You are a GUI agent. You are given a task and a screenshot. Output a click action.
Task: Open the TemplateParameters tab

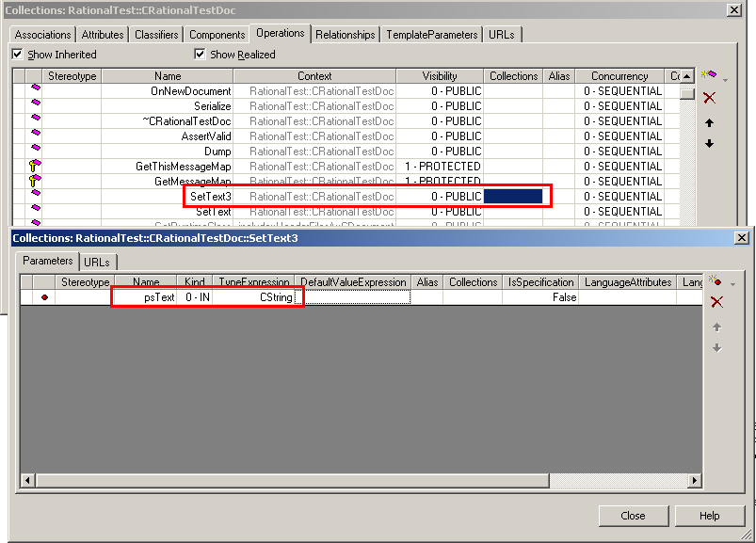pos(432,35)
